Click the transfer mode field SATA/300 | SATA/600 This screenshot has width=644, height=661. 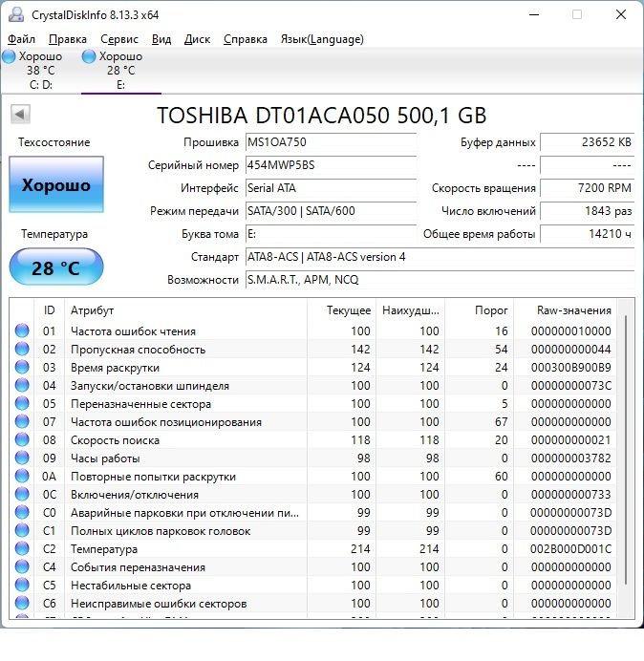331,211
